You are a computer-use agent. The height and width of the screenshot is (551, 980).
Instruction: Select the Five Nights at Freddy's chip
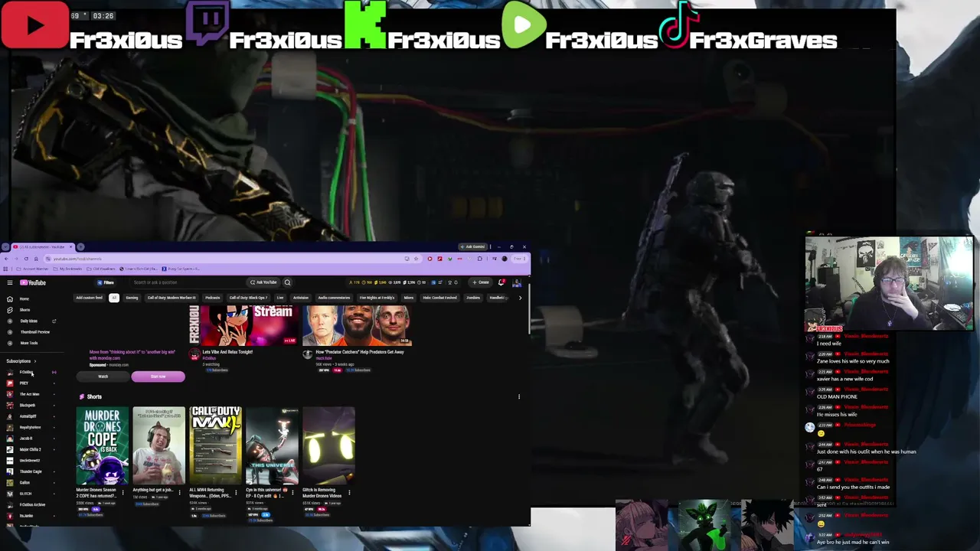tap(377, 298)
